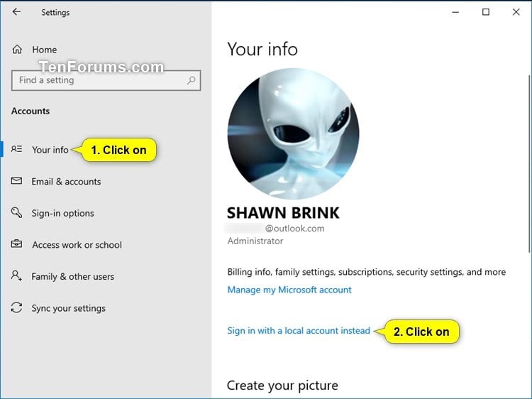The width and height of the screenshot is (532, 399).
Task: Click the Accounts section heading
Action: (x=31, y=111)
